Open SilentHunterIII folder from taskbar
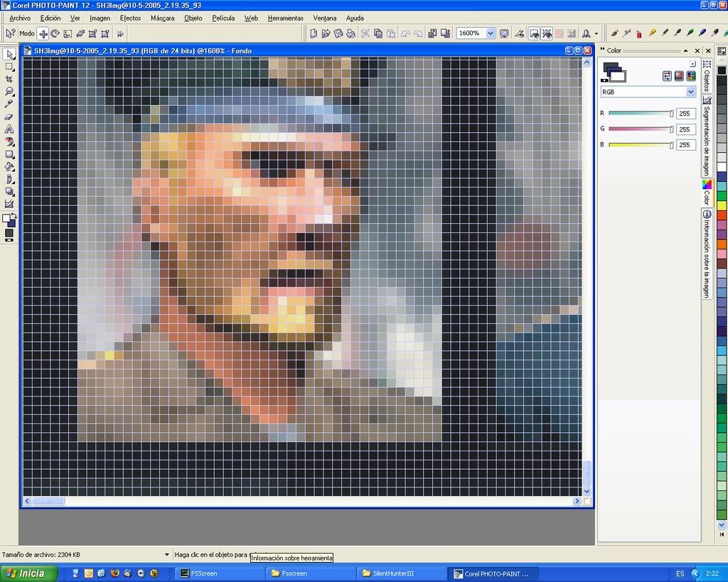Screen dimensions: 728x582 (x=403, y=573)
